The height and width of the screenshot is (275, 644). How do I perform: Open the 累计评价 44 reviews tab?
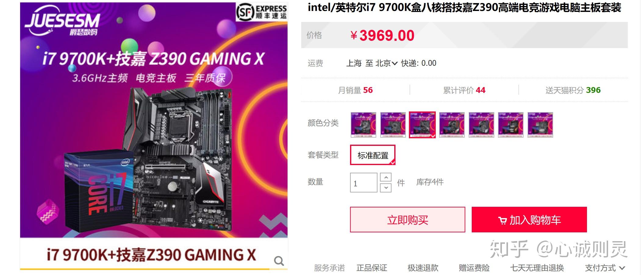pos(464,90)
